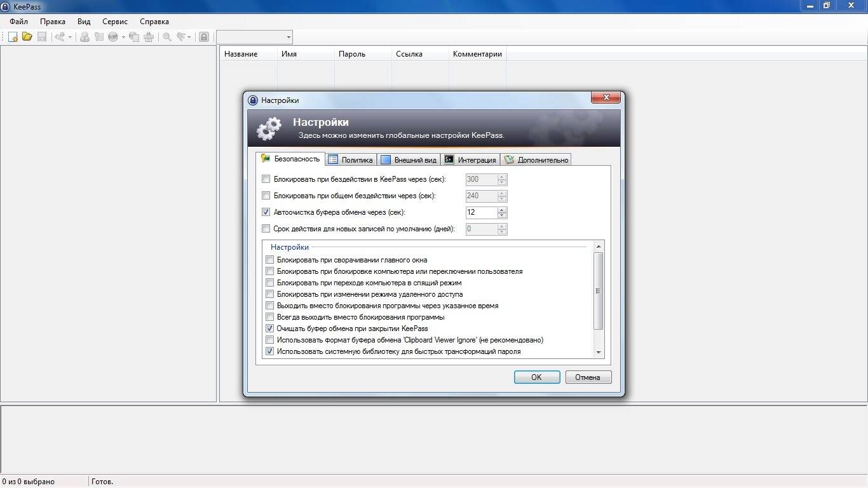The width and height of the screenshot is (868, 488).
Task: Click the Ссылка column header
Action: 420,54
